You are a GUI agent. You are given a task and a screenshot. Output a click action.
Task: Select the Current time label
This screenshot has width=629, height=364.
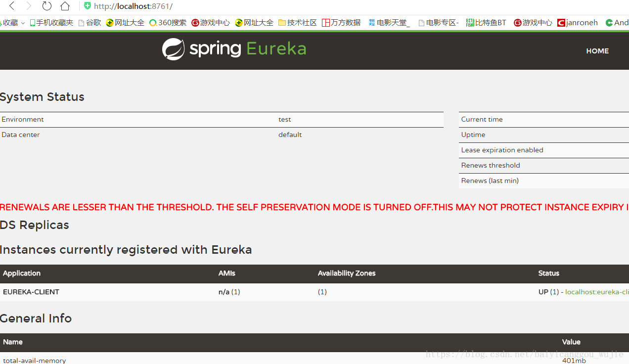pos(482,119)
